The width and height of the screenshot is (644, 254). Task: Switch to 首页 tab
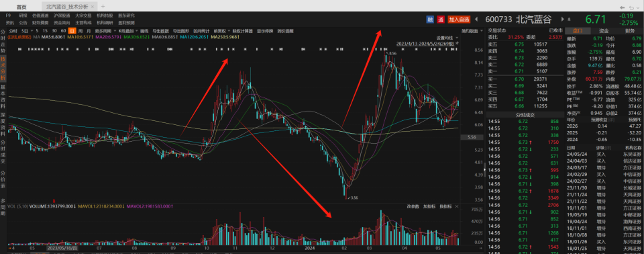point(21,7)
